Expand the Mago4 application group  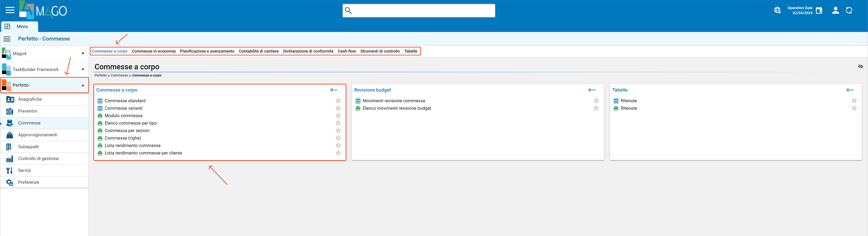coord(83,54)
